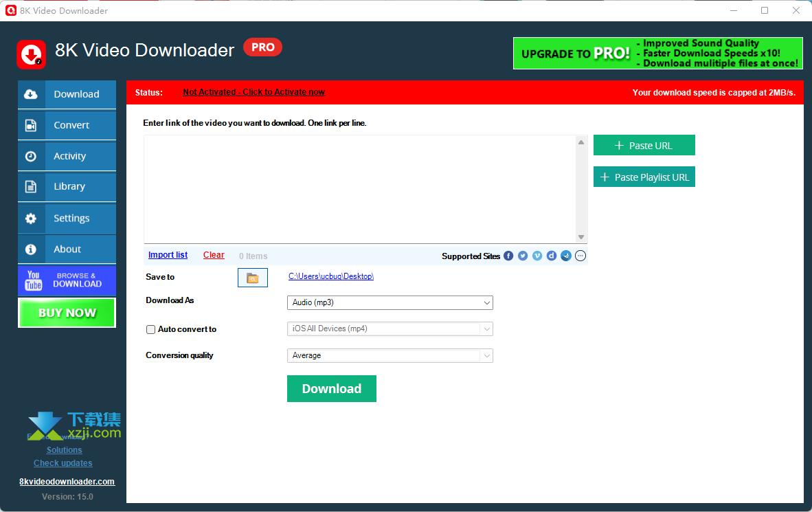Click the download speed capped message
Image resolution: width=812 pixels, height=512 pixels.
point(714,93)
